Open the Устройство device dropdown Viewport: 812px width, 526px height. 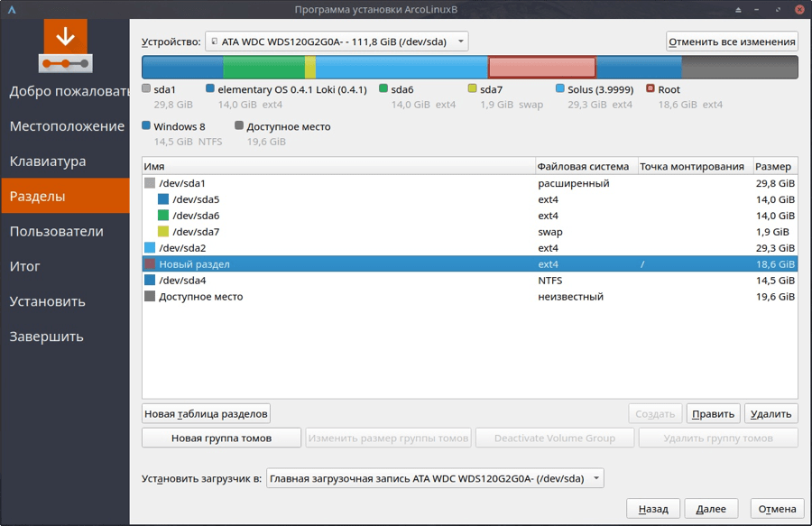(x=337, y=42)
